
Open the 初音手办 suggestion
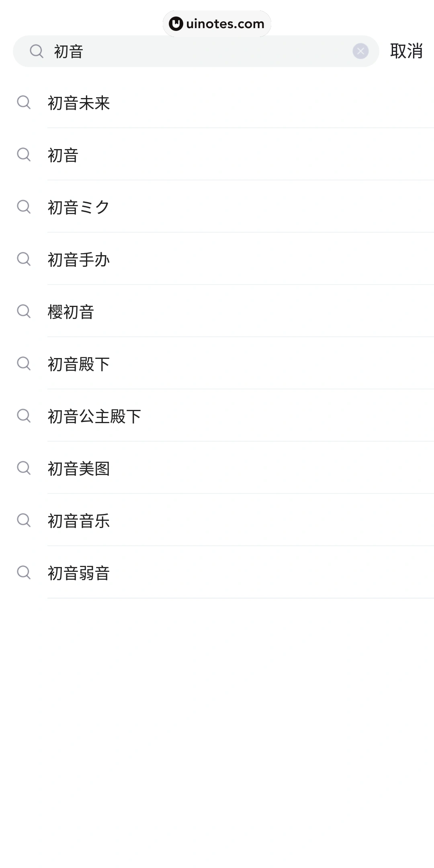79,260
